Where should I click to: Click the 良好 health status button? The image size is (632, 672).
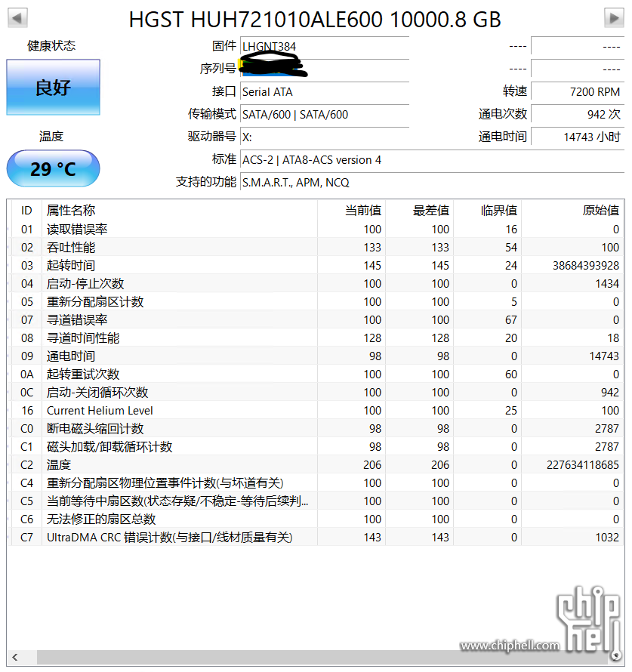click(53, 88)
